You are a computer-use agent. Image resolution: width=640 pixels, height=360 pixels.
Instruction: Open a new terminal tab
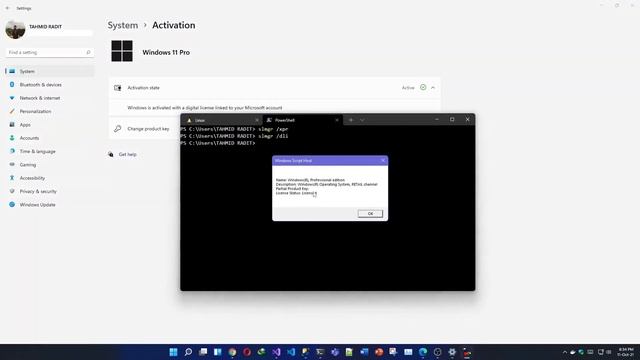point(351,120)
